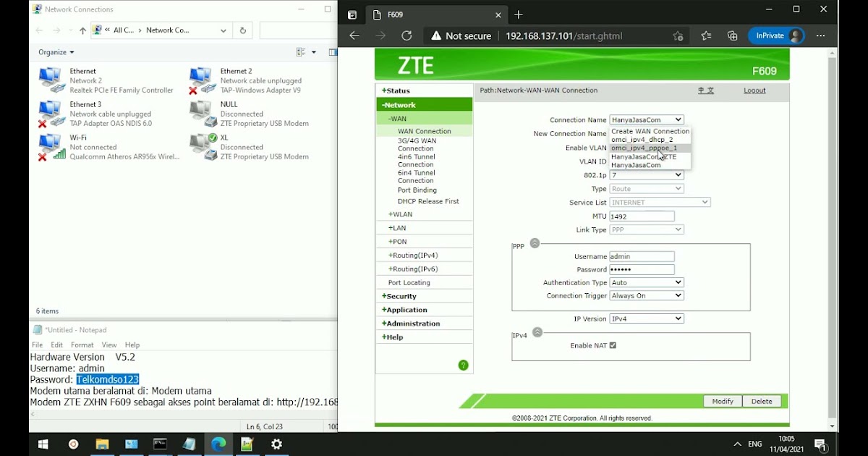Open Settings gear on the taskbar
Screen dimensions: 868x456
276,444
